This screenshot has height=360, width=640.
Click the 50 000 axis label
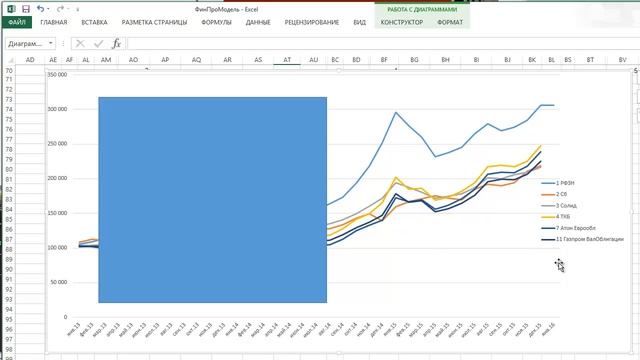point(59,282)
